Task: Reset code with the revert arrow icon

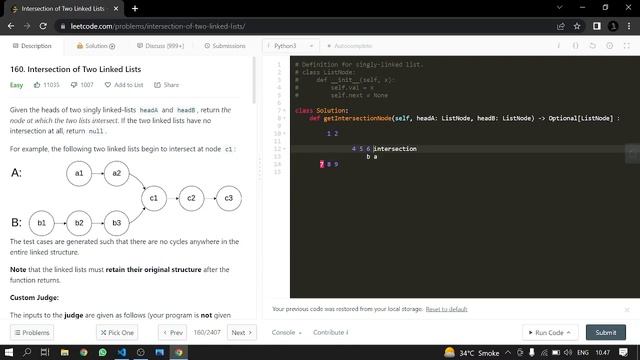Action: [x=593, y=46]
